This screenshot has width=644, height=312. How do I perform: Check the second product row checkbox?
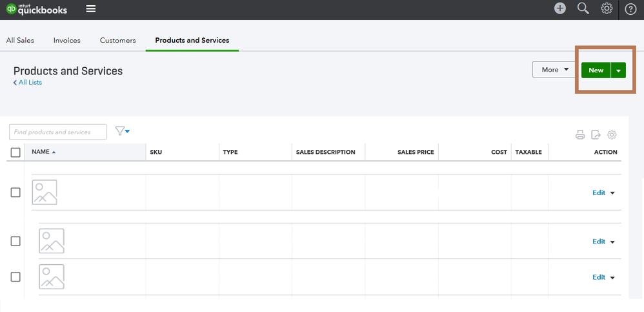coord(15,241)
